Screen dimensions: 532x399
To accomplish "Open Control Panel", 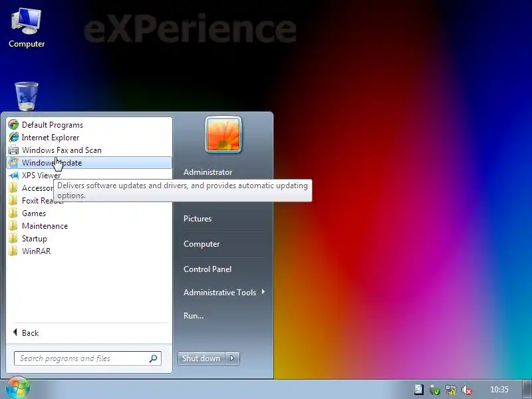I will 207,269.
